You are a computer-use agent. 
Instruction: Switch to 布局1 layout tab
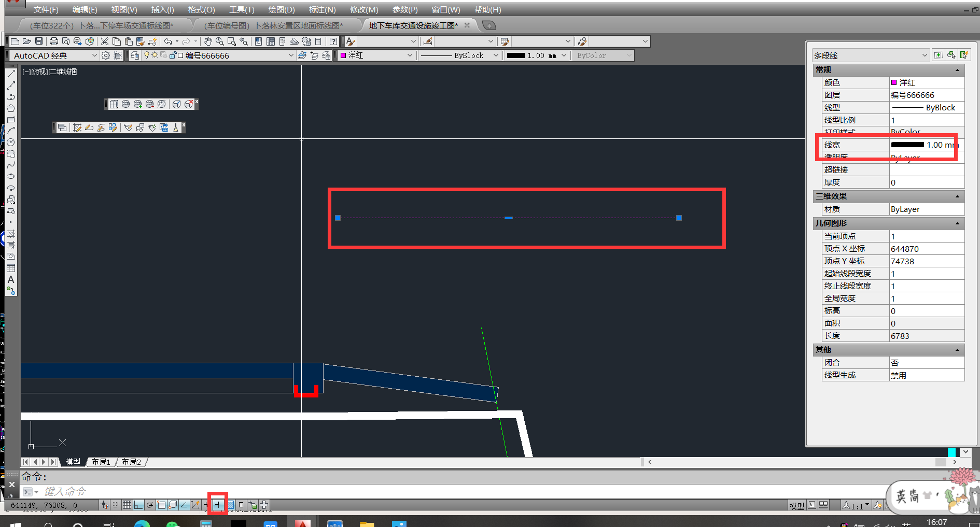click(x=101, y=462)
